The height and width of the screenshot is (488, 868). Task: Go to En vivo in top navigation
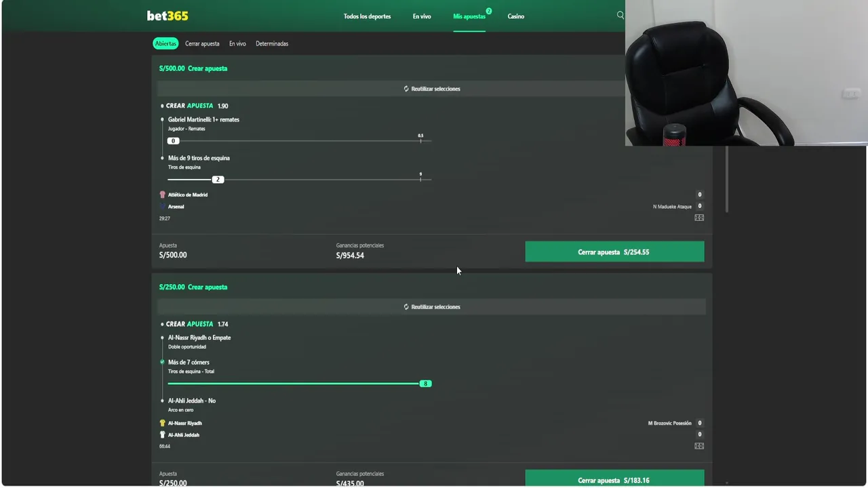[x=422, y=16]
